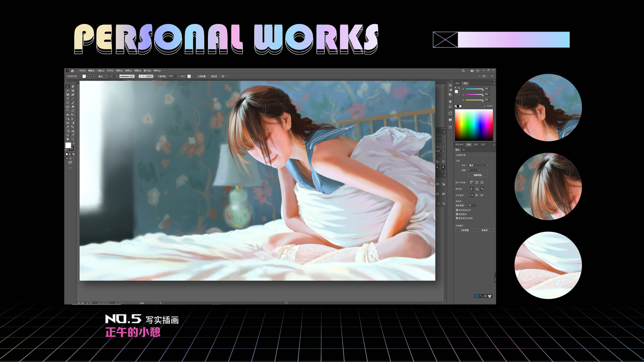The height and width of the screenshot is (362, 644).
Task: Open the Asset Export panel icon
Action: click(x=450, y=113)
